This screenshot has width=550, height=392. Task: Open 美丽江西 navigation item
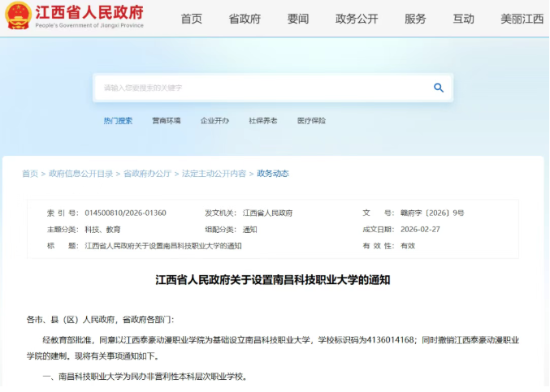(522, 19)
